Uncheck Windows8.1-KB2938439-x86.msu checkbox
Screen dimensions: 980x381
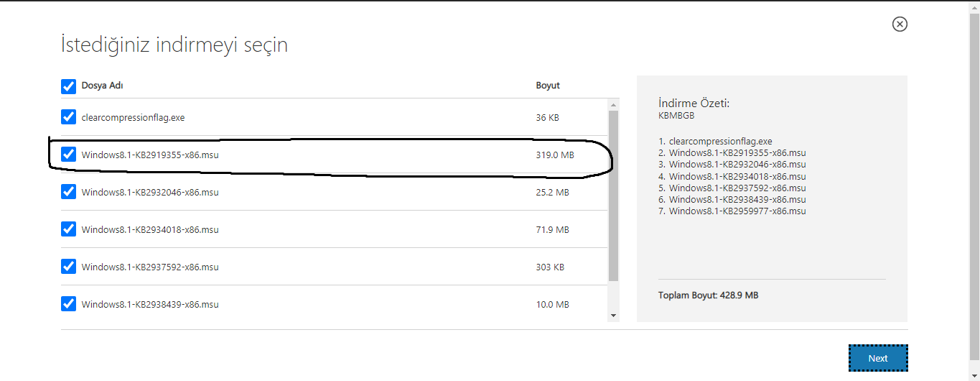point(68,304)
